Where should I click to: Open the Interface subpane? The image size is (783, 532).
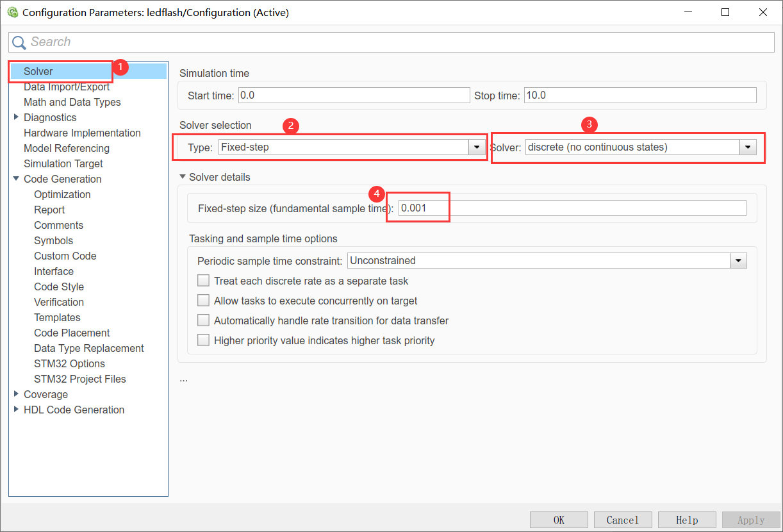point(54,271)
